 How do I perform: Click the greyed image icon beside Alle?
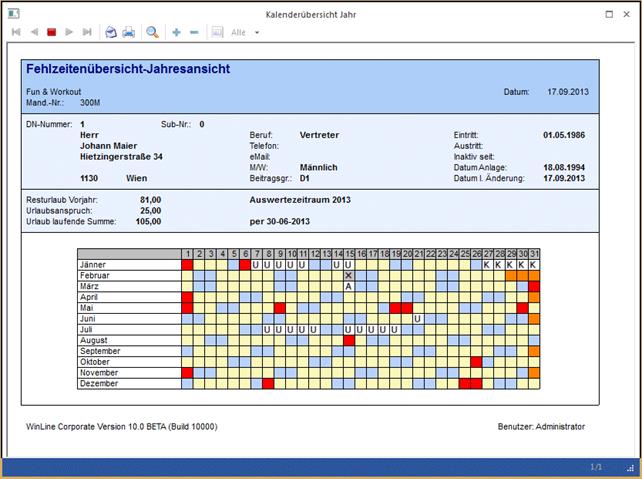tap(217, 32)
